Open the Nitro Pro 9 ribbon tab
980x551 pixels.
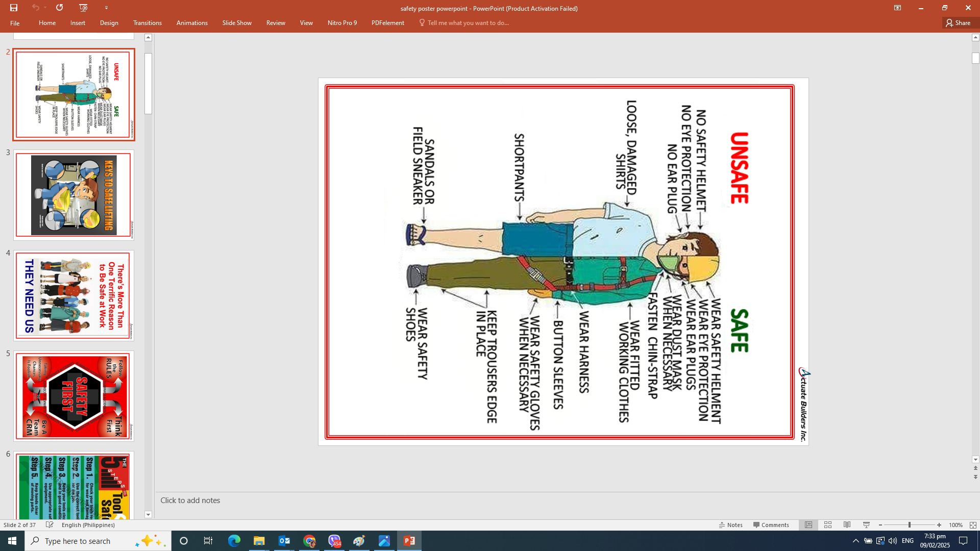pos(341,22)
